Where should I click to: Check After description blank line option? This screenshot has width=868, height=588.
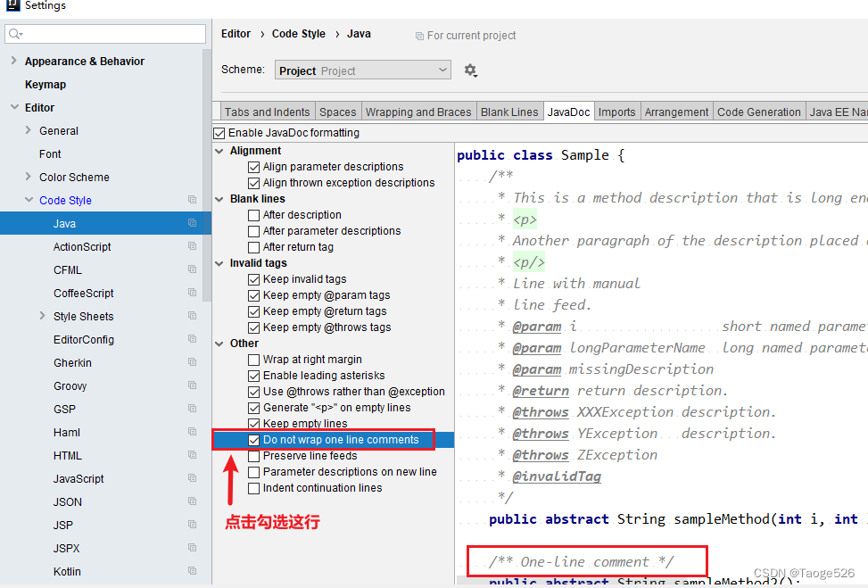[x=254, y=215]
